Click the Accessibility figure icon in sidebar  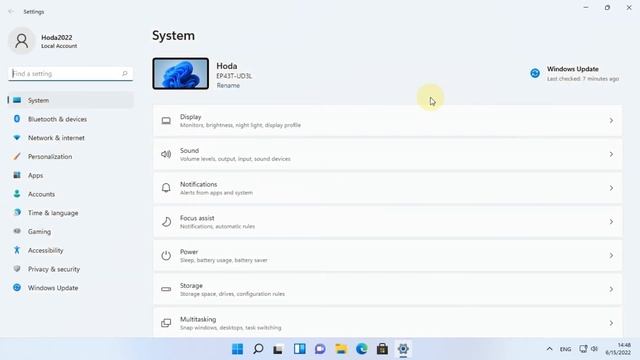coord(17,250)
